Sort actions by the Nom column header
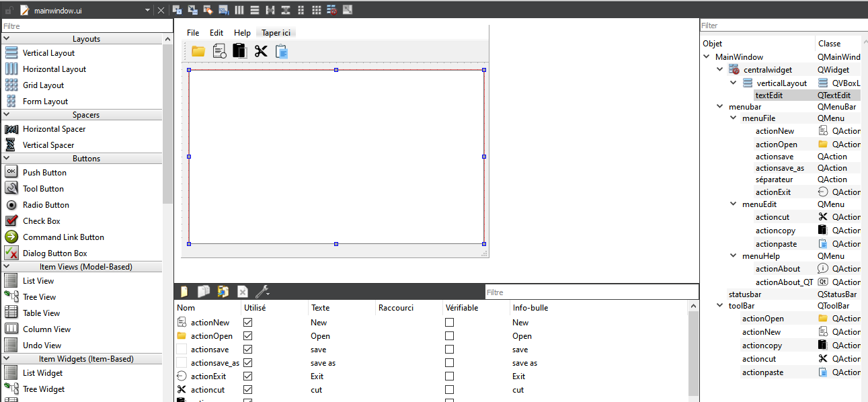868x402 pixels. point(207,308)
